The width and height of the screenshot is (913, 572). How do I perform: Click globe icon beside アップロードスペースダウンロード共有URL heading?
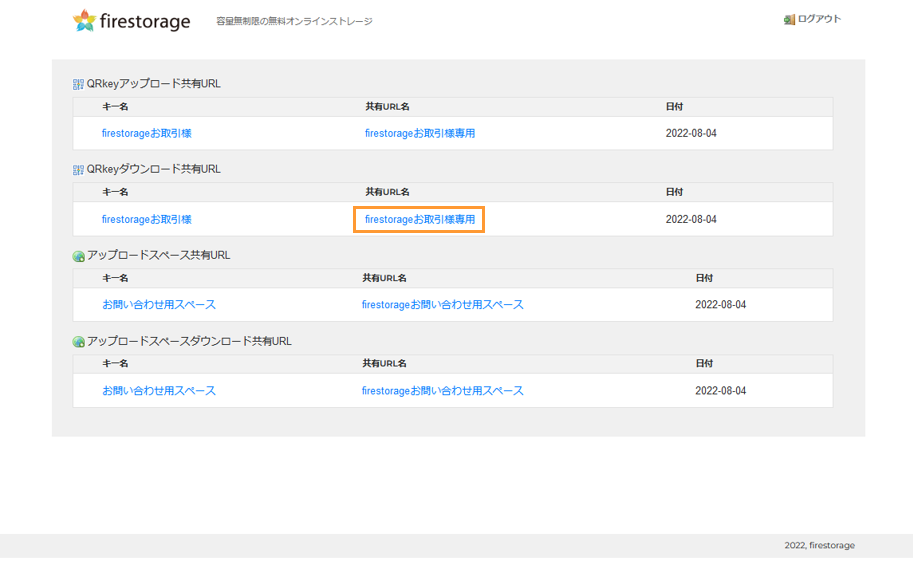pyautogui.click(x=79, y=342)
